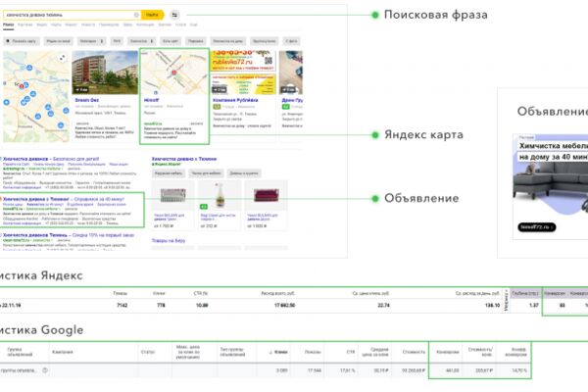This screenshot has width=588, height=392.
Task: Click the Статус column header in Google table
Action: tap(148, 352)
